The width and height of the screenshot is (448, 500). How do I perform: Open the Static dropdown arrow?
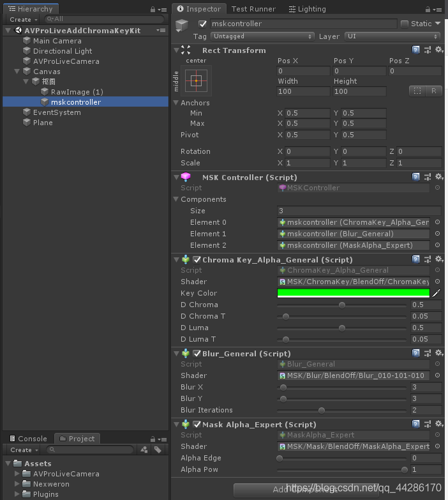pos(438,23)
